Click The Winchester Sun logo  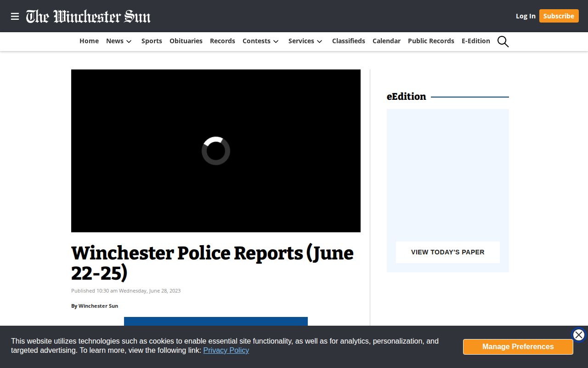coord(88,17)
